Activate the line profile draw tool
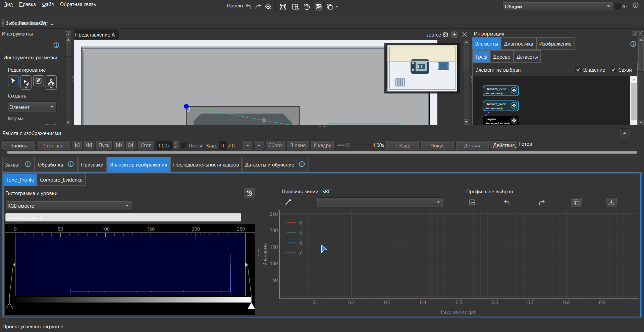 (x=288, y=202)
